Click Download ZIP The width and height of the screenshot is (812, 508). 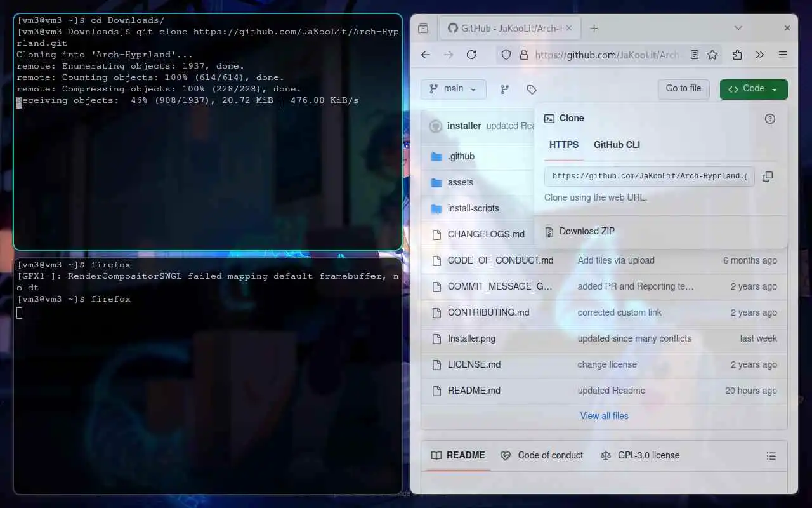point(587,231)
